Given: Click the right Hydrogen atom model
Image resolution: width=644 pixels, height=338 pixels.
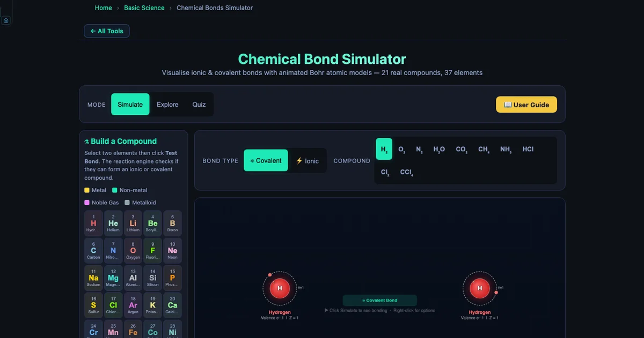Looking at the screenshot, I should point(480,289).
